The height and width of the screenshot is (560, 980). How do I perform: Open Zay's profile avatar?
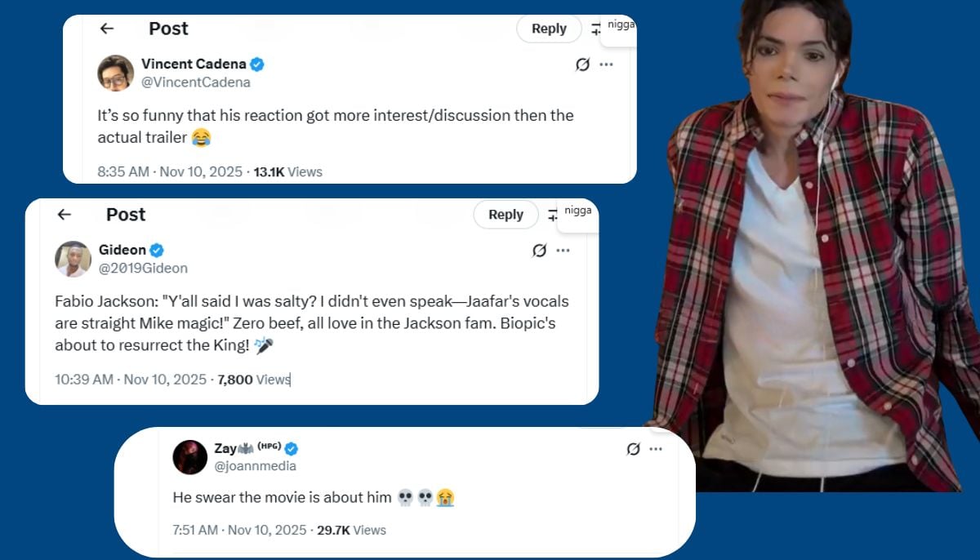click(x=190, y=457)
